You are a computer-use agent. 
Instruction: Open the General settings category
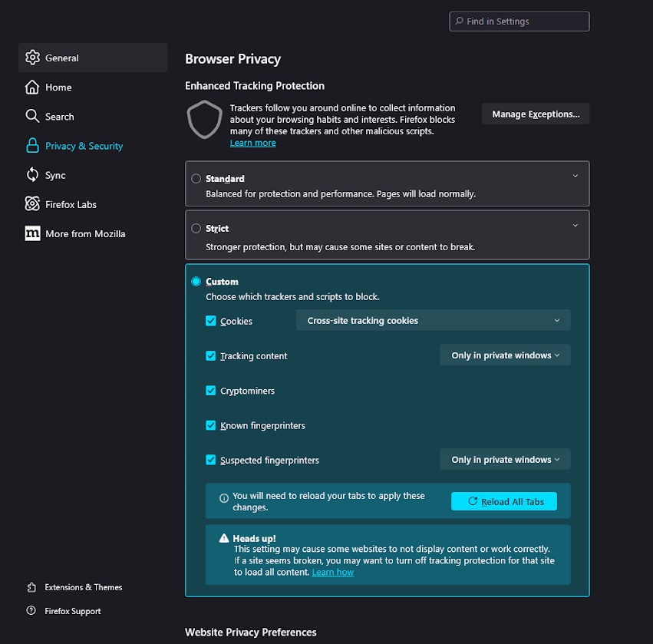(x=93, y=58)
